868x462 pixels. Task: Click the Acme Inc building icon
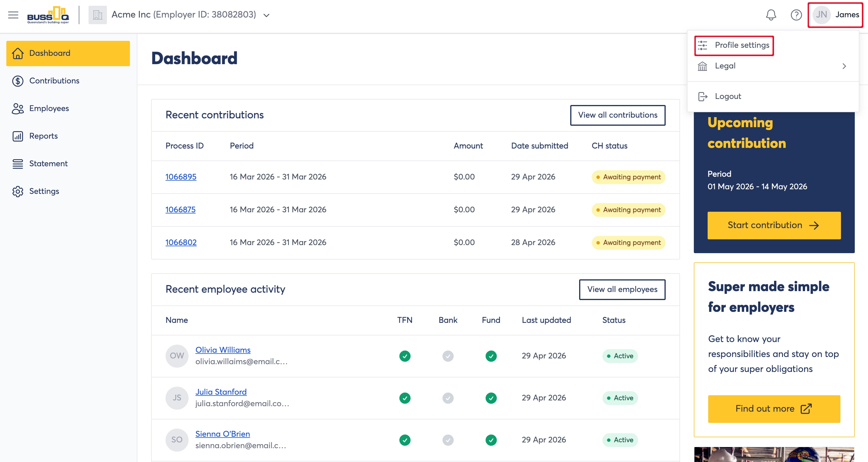click(97, 15)
